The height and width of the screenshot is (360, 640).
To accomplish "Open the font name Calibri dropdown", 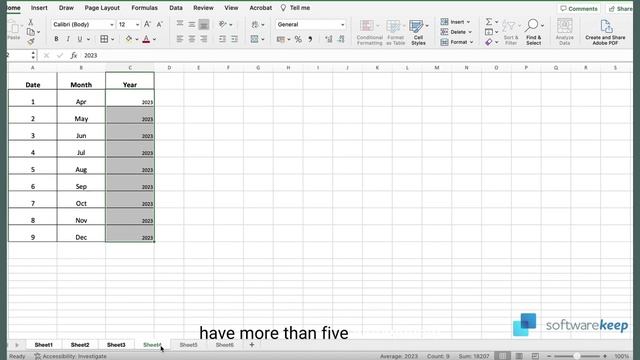I will pyautogui.click(x=111, y=25).
